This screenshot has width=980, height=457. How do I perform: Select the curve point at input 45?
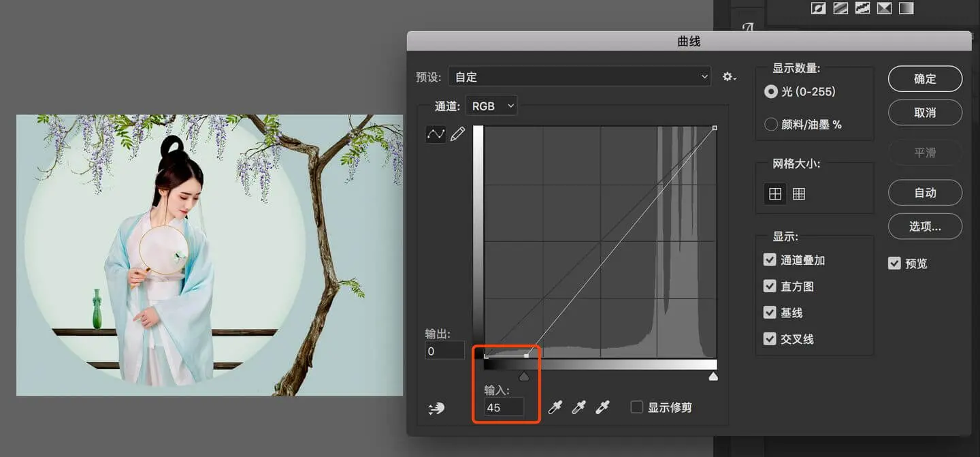526,356
